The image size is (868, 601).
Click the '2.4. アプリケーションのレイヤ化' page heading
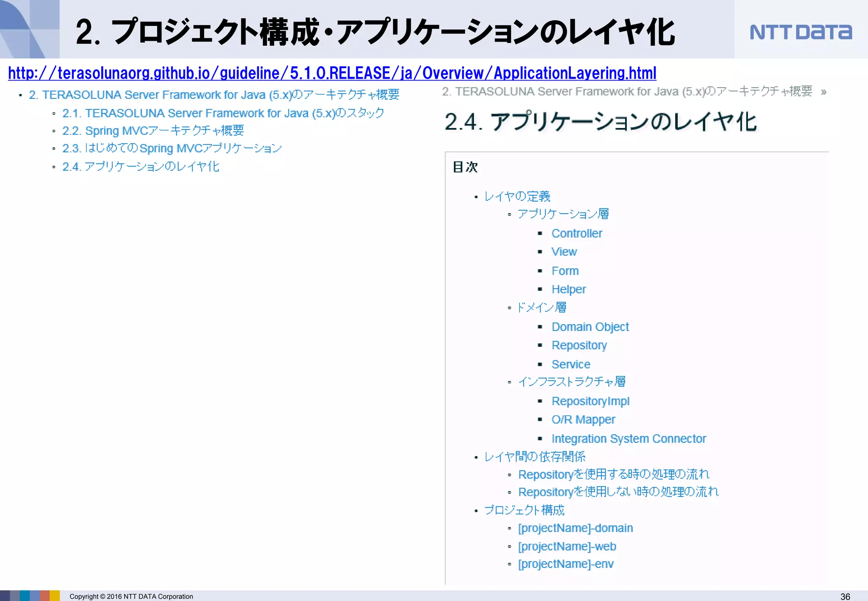click(x=601, y=122)
